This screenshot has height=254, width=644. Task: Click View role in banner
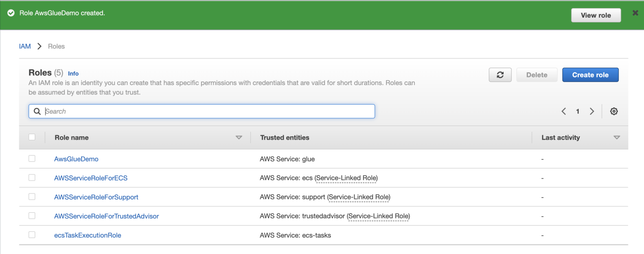(x=595, y=15)
